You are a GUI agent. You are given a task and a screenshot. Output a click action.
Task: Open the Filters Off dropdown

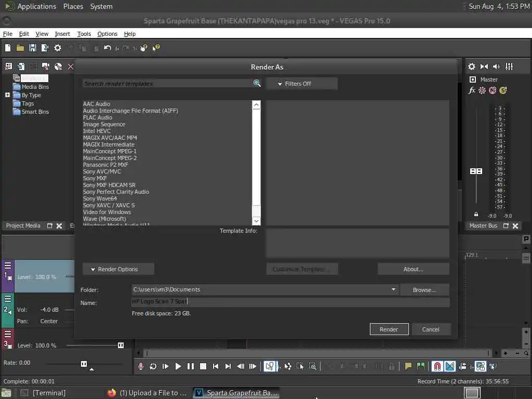pyautogui.click(x=302, y=84)
